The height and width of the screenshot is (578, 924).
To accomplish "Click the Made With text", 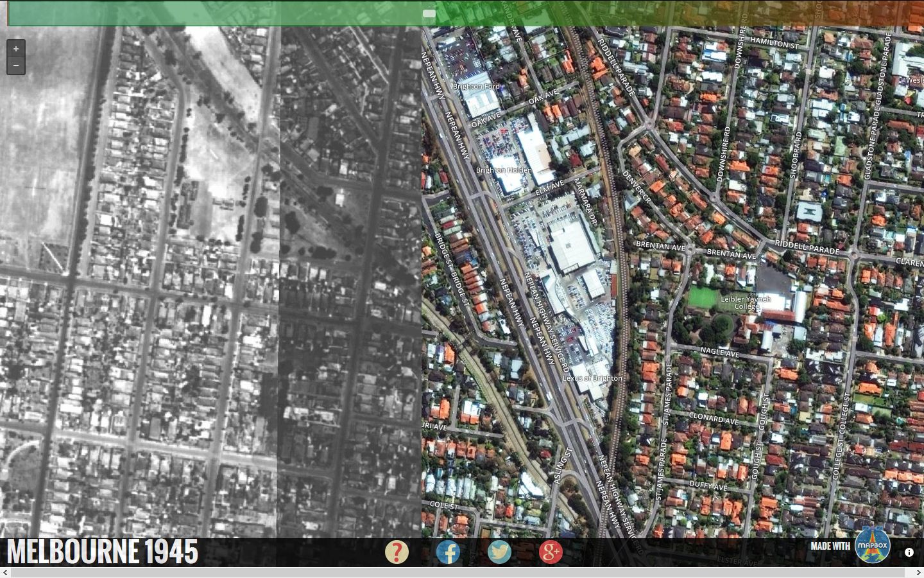I will [x=830, y=546].
